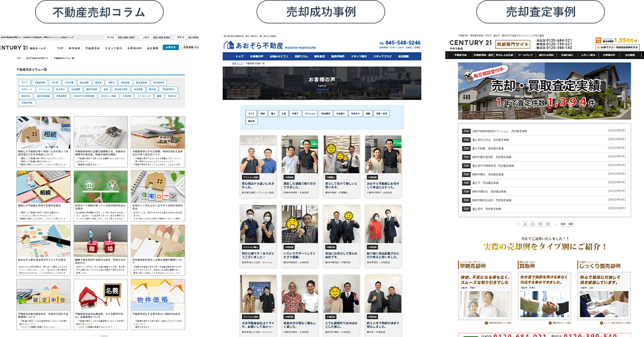Image resolution: width=644 pixels, height=337 pixels.
Task: Open スタッフ紹介 in column site navigation
Action: click(x=113, y=48)
